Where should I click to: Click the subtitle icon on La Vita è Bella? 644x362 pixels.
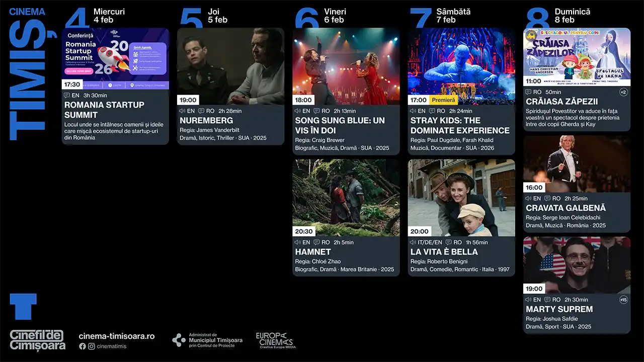(x=449, y=242)
